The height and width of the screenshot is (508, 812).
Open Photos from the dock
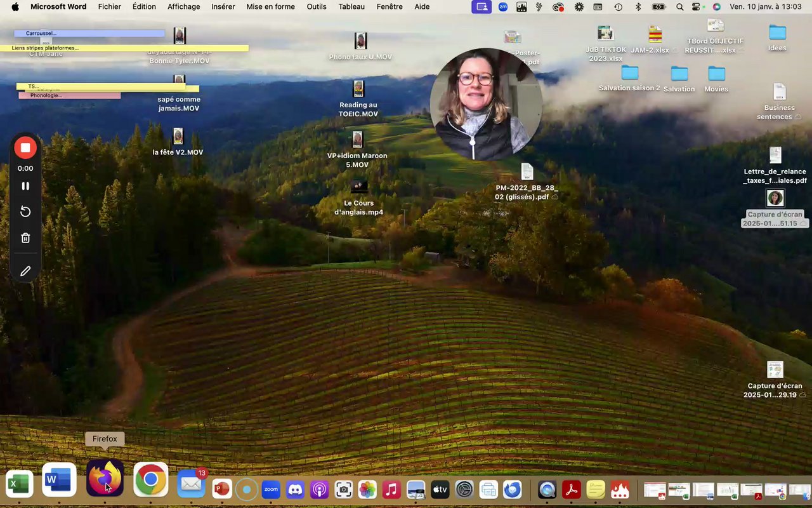367,489
